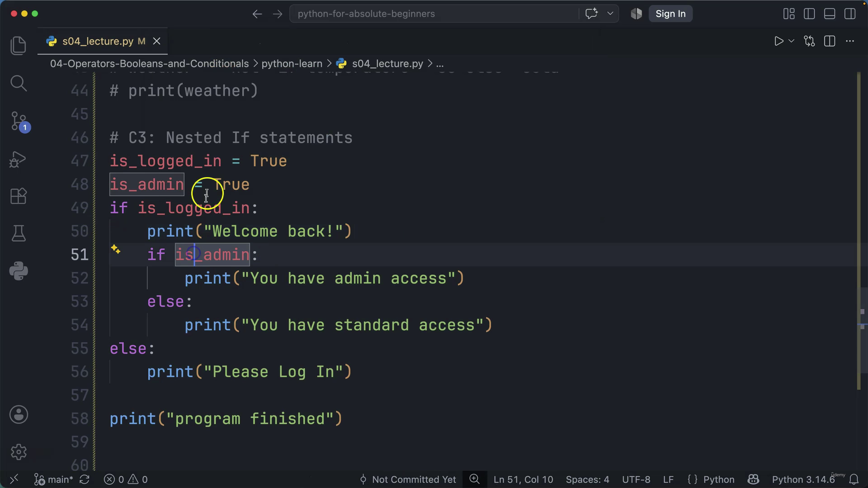
Task: Open the chat dropdown chevron in title bar
Action: coord(610,14)
